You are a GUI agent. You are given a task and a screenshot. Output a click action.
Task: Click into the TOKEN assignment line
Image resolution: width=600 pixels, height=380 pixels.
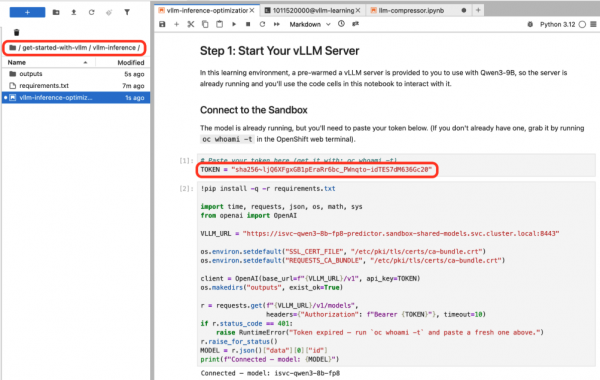point(316,170)
